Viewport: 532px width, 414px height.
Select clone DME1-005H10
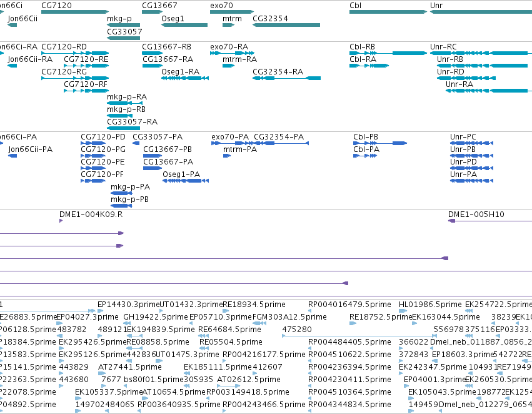(490, 221)
